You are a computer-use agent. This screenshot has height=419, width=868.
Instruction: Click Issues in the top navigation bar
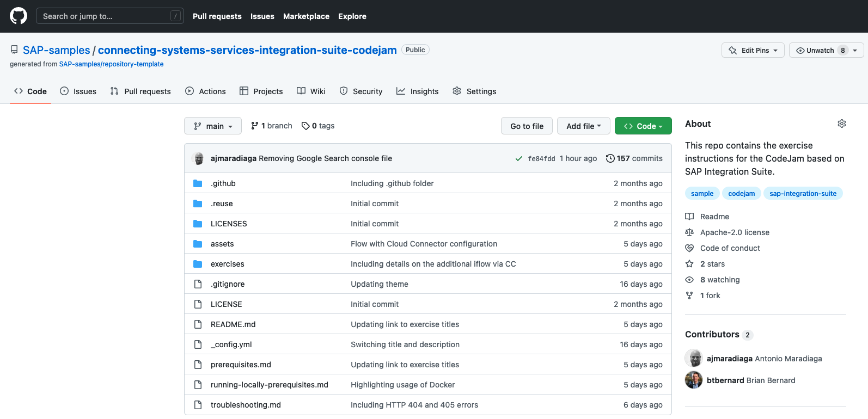[x=262, y=16]
